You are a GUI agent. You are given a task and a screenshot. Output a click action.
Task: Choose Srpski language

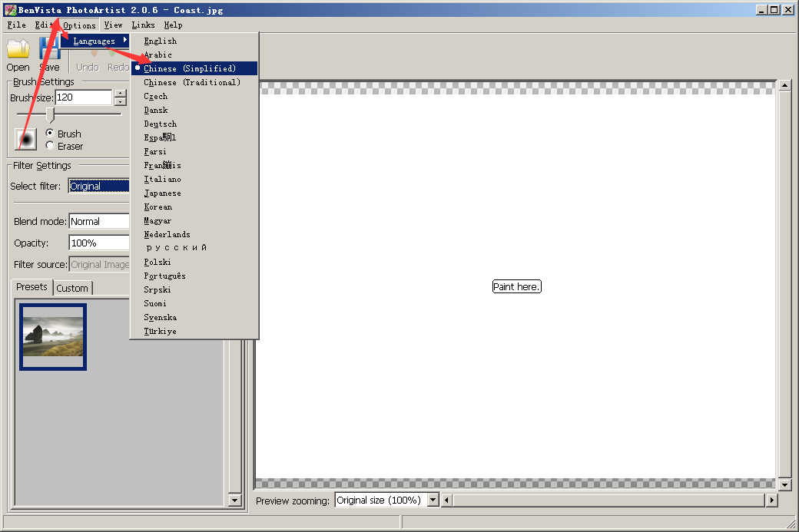click(x=194, y=289)
